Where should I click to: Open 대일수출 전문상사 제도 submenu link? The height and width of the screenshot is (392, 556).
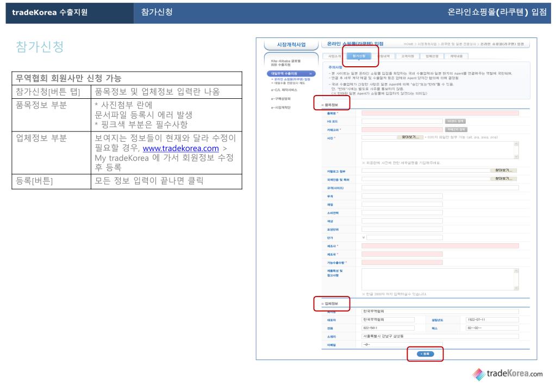pos(288,83)
